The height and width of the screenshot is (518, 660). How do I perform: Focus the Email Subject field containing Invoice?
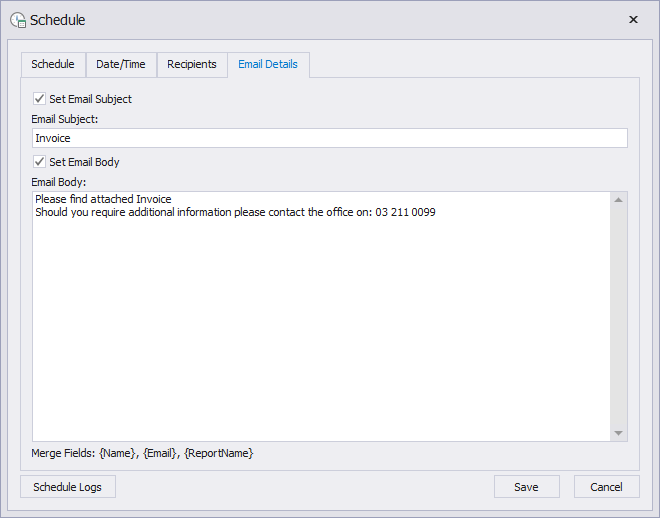329,138
